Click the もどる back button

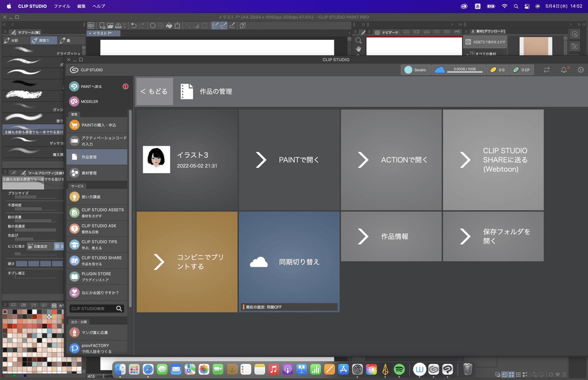click(154, 91)
